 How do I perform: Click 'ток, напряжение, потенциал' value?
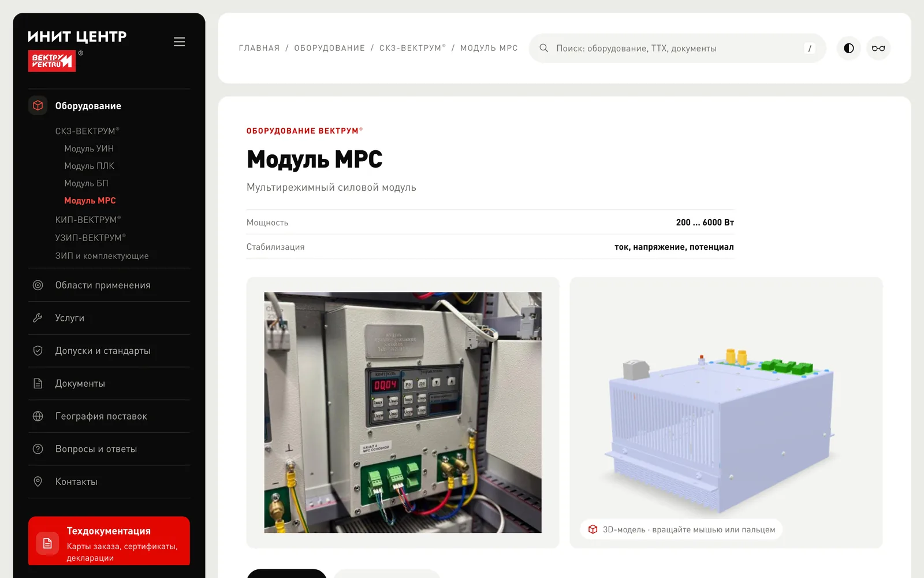pyautogui.click(x=674, y=247)
